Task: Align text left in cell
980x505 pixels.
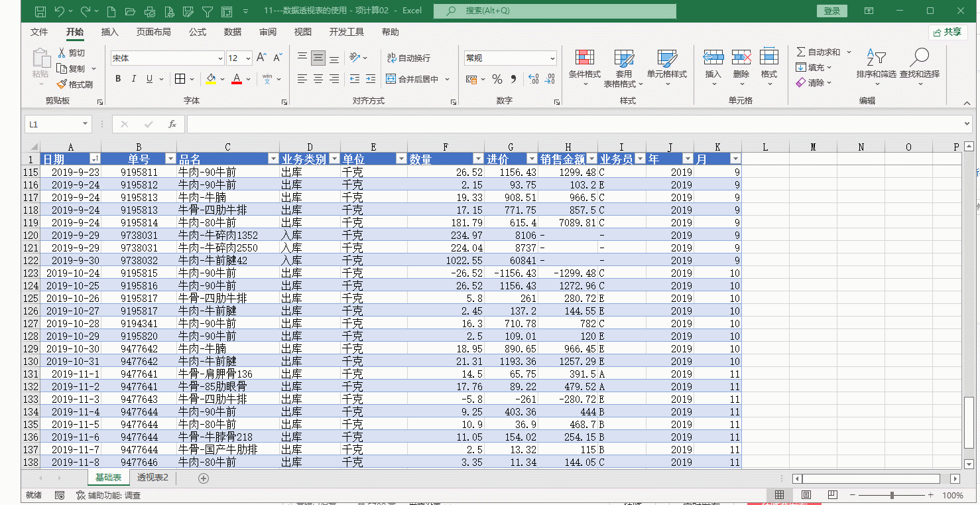Action: (302, 79)
